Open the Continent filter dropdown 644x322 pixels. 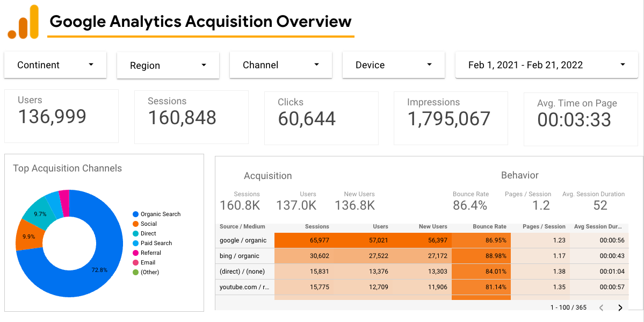(55, 65)
